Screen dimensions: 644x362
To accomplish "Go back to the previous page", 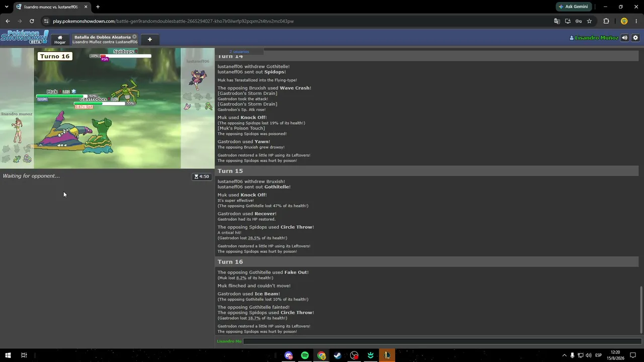I will pyautogui.click(x=8, y=21).
